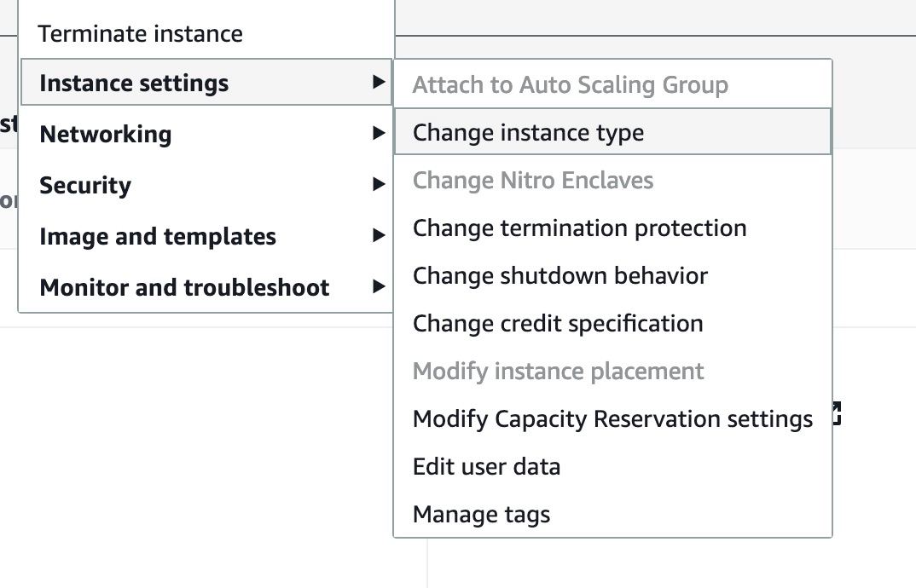Expand the Networking menu entry

tap(206, 134)
